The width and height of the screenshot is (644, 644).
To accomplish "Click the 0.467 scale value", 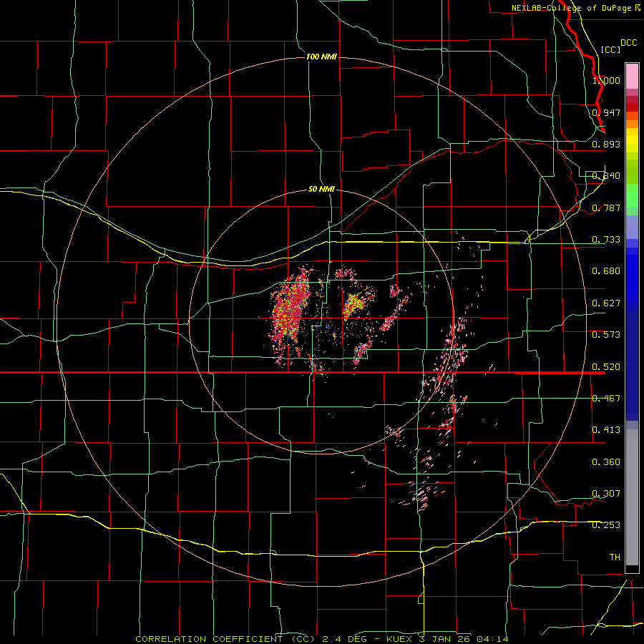I will (606, 399).
